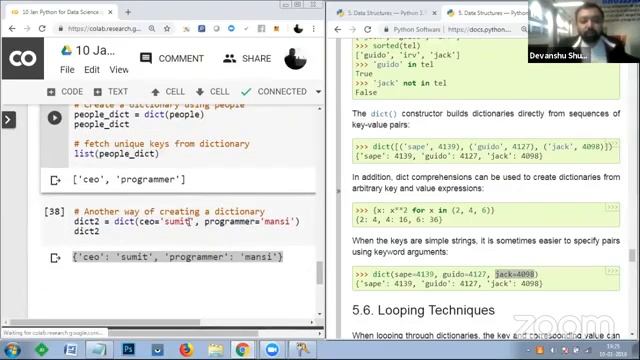
Task: Close the first Data Structures tab
Action: (x=434, y=13)
